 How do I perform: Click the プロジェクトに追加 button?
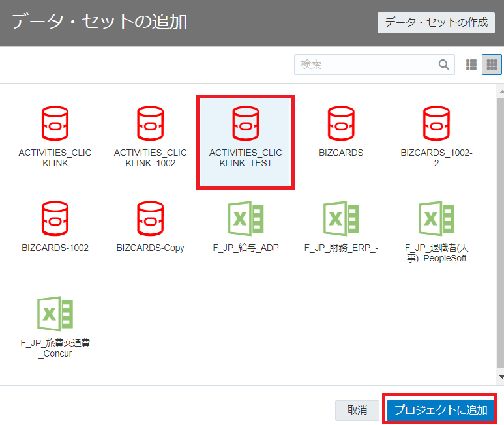440,410
